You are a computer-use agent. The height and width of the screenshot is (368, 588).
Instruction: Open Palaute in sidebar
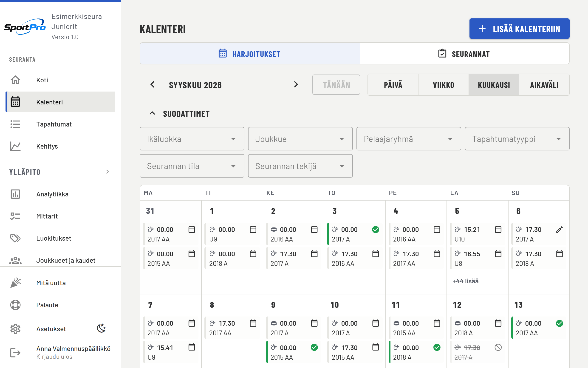tap(60, 305)
